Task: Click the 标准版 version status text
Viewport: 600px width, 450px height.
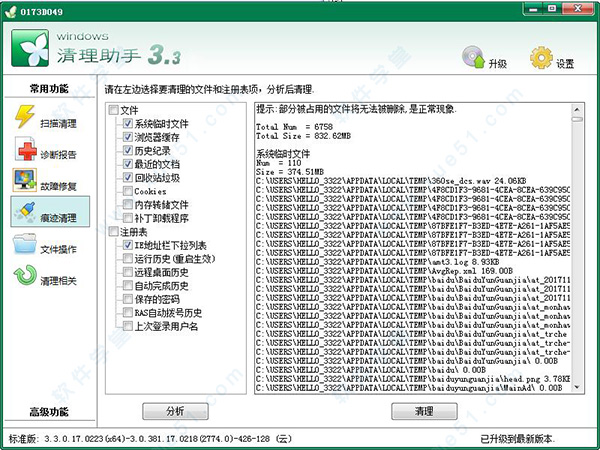Action: 150,439
